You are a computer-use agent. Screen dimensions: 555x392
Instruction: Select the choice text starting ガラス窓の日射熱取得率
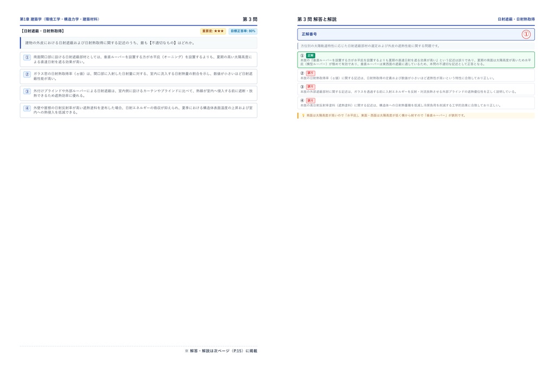tap(143, 76)
